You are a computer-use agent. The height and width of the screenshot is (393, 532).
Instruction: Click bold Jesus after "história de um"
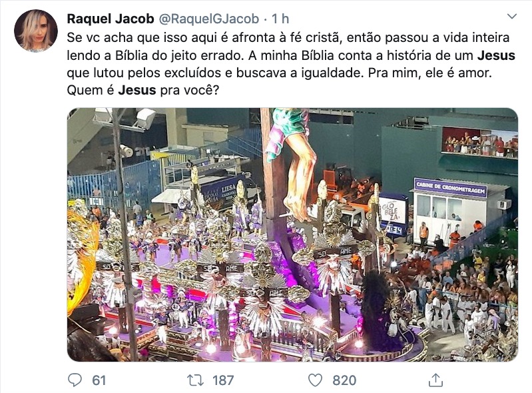[x=496, y=55]
